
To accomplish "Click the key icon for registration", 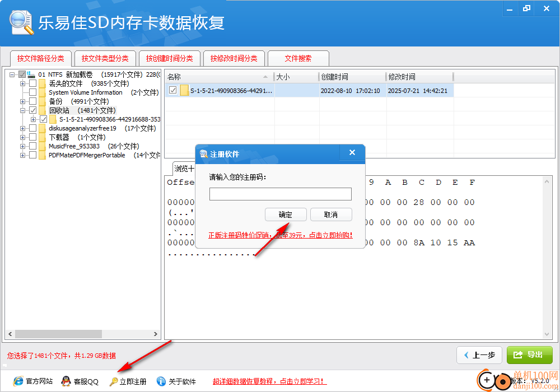I will (x=114, y=381).
